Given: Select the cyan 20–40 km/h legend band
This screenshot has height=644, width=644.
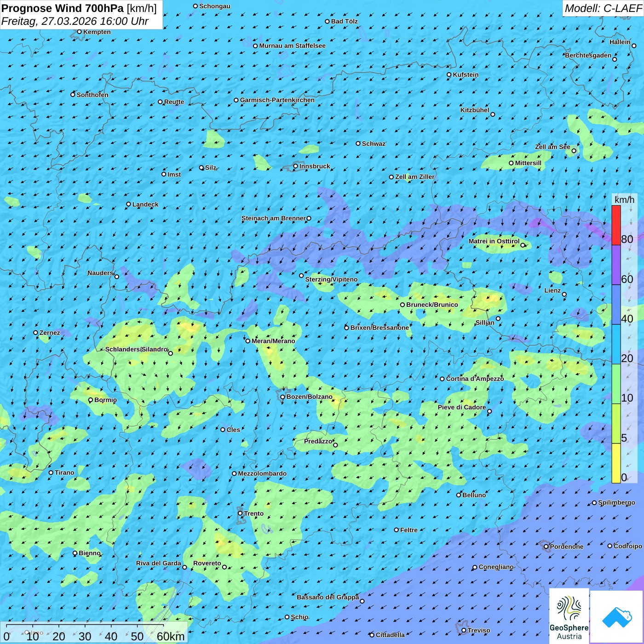Looking at the screenshot, I should coord(616,345).
